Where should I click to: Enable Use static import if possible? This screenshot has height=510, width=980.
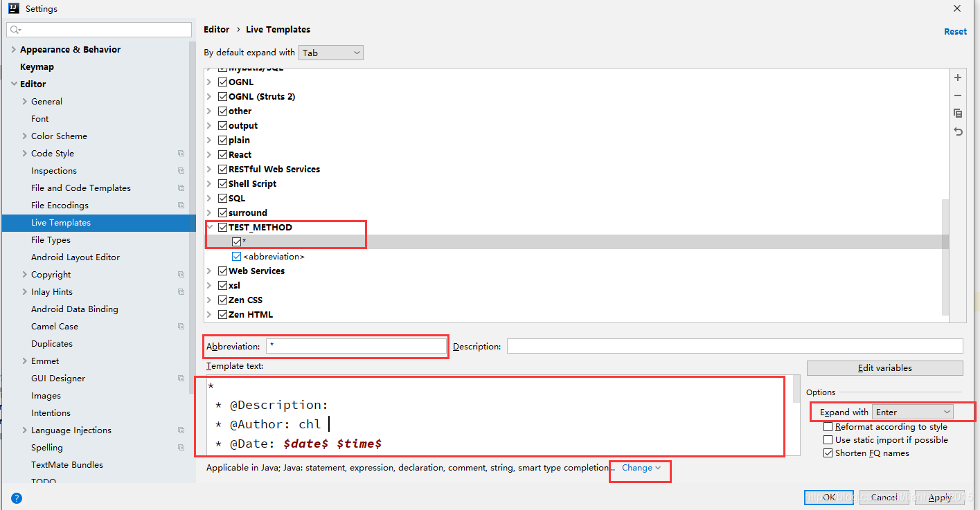pyautogui.click(x=828, y=440)
